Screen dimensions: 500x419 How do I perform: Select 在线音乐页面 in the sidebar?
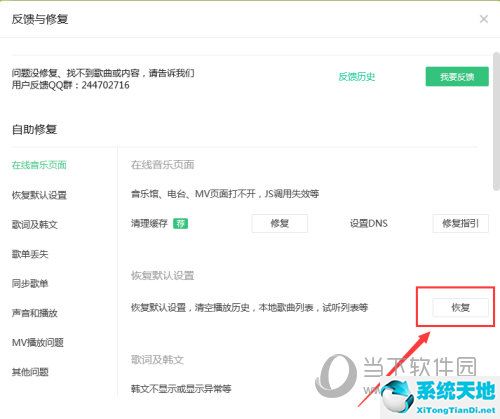tap(39, 165)
